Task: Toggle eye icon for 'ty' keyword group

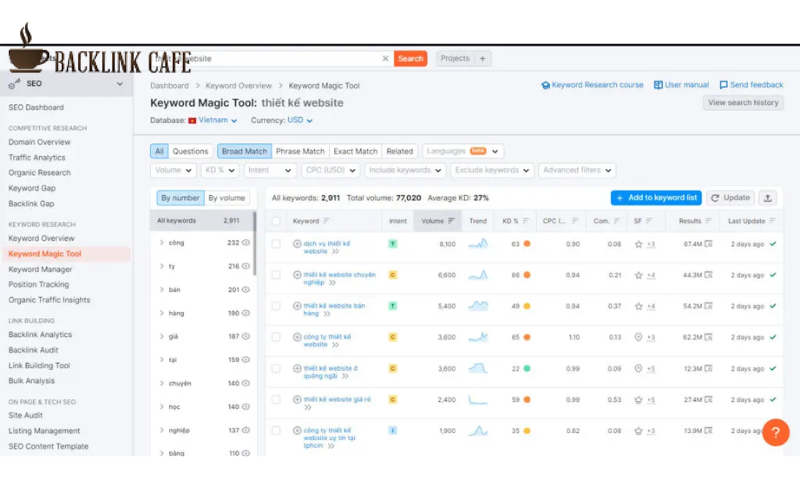Action: tap(246, 266)
